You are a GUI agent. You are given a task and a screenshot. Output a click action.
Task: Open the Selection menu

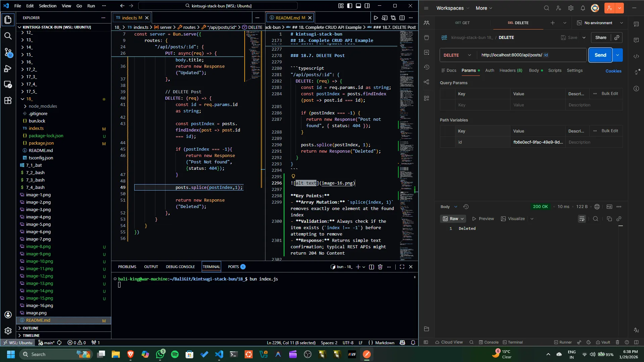[48, 6]
